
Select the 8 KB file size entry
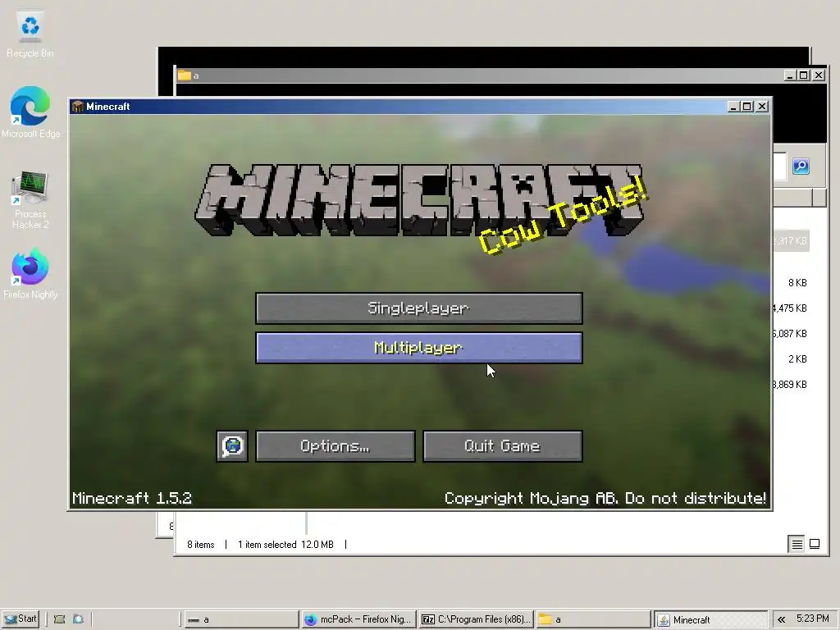click(797, 283)
